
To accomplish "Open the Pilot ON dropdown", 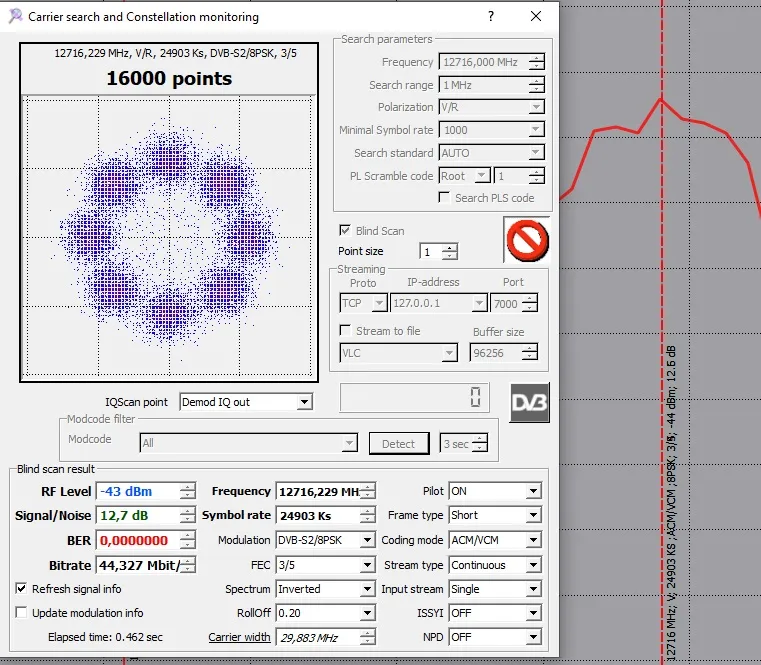I will point(533,492).
